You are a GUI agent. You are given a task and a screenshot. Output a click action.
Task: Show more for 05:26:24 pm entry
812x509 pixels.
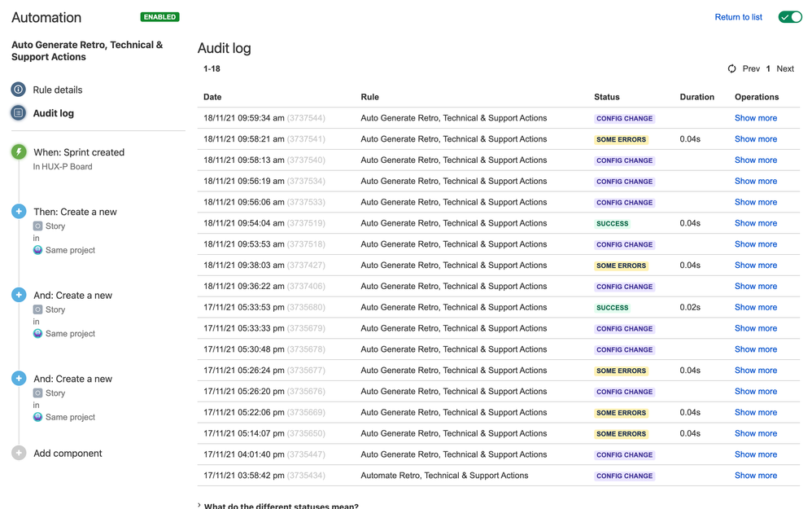(756, 370)
